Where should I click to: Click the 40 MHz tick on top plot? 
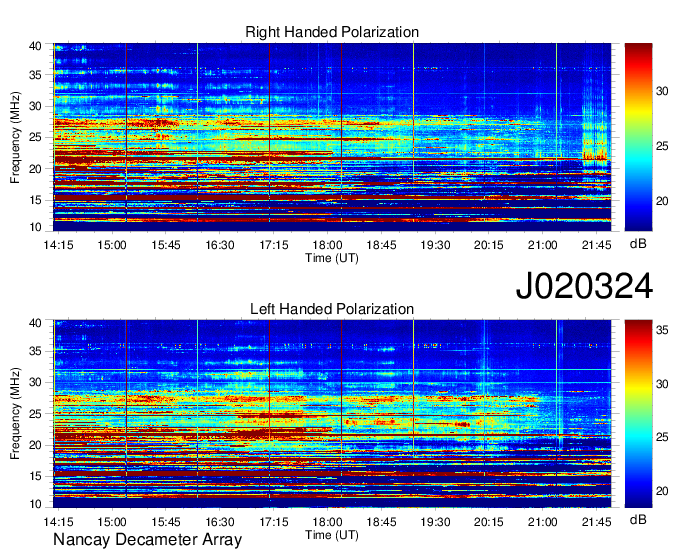35,46
